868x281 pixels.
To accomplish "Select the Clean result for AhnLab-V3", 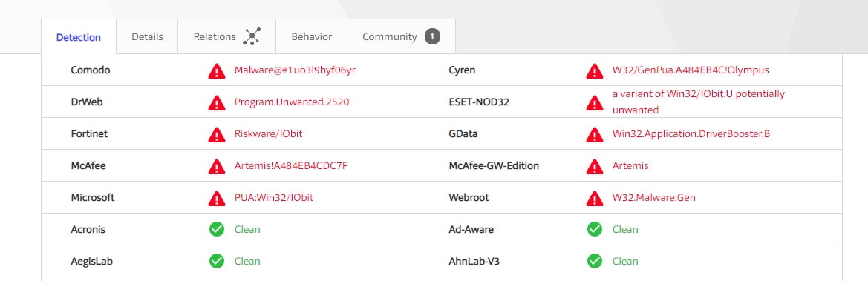I will pyautogui.click(x=625, y=261).
